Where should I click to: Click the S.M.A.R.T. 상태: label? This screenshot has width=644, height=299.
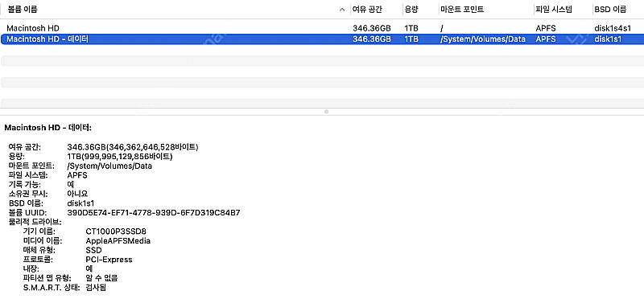(51, 288)
